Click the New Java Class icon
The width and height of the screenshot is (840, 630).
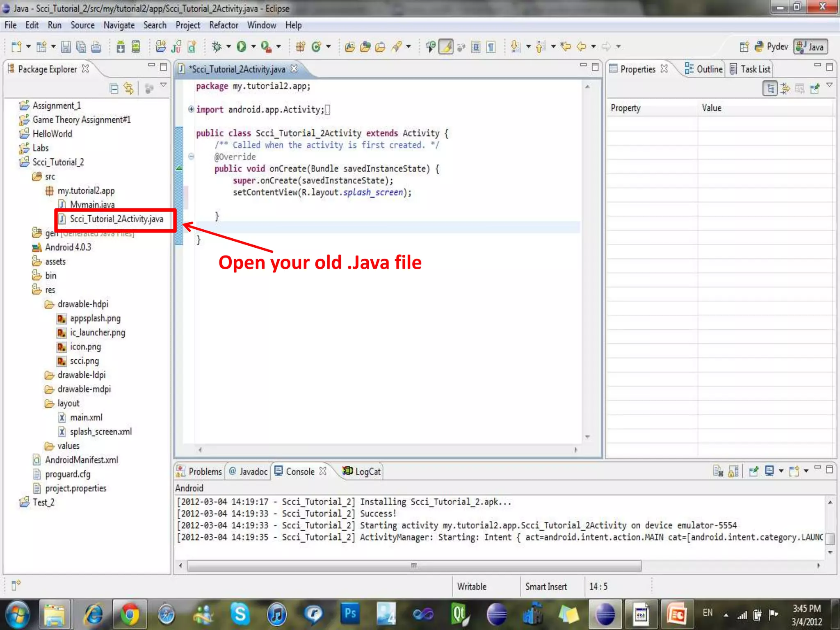click(316, 47)
